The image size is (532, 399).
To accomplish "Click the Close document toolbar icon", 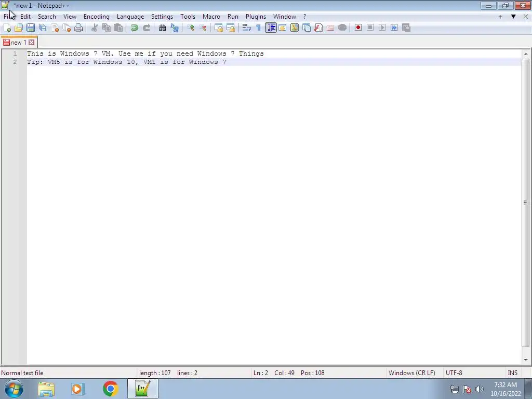I will click(55, 28).
